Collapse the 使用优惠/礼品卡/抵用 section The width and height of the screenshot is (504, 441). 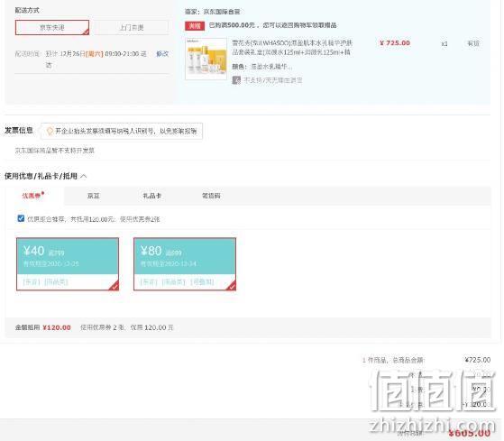84,176
